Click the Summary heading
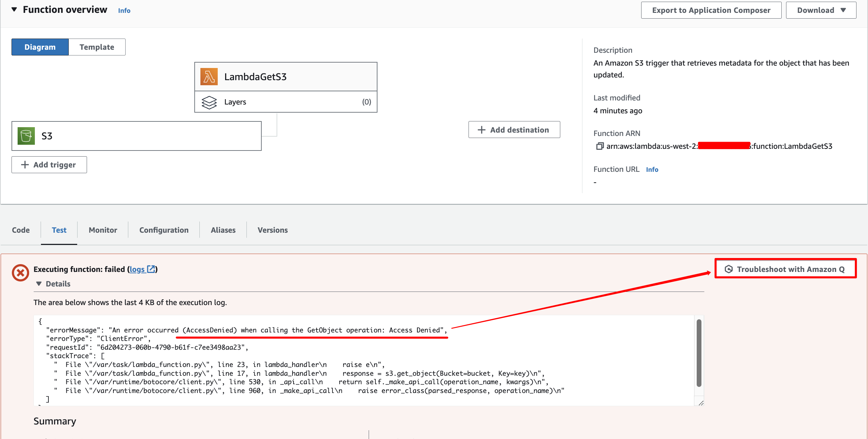 pyautogui.click(x=55, y=421)
